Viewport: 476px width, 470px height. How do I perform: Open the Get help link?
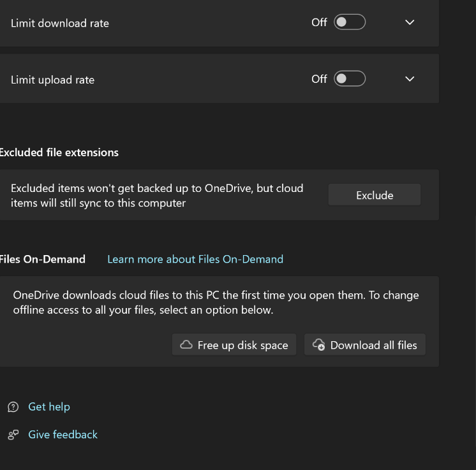[x=49, y=407]
